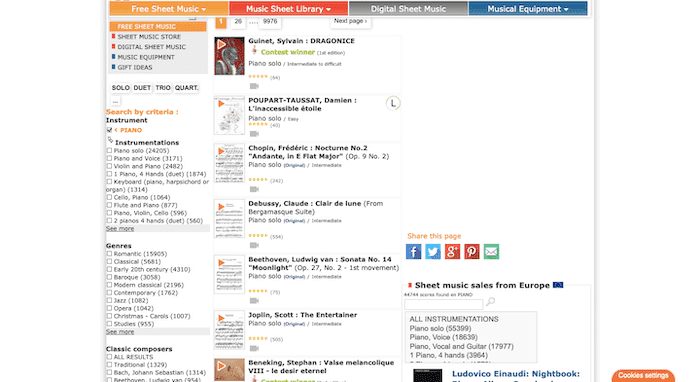Open video icon under Clair de lune
The image size is (700, 382).
point(254,245)
